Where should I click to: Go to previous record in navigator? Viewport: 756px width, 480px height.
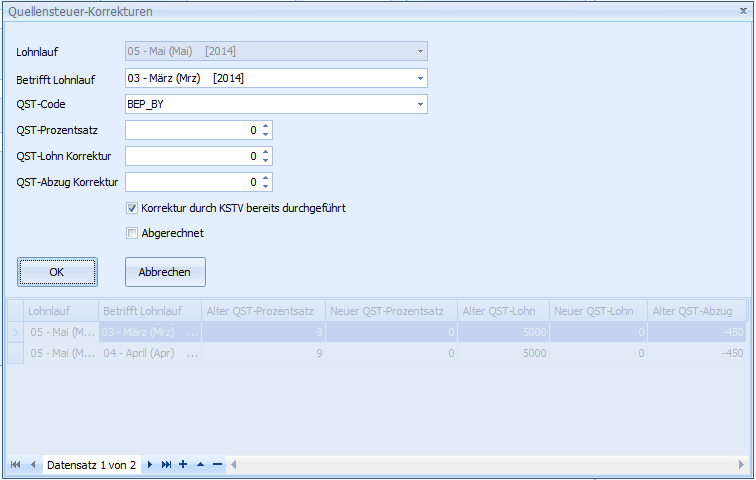(32, 465)
